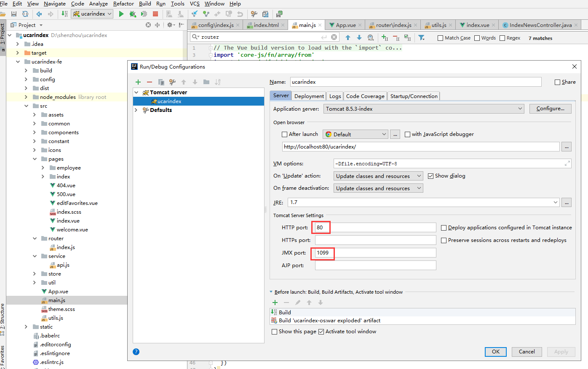Go to previous search occurrence up arrow
Screen dimensions: 588x369
(x=347, y=37)
